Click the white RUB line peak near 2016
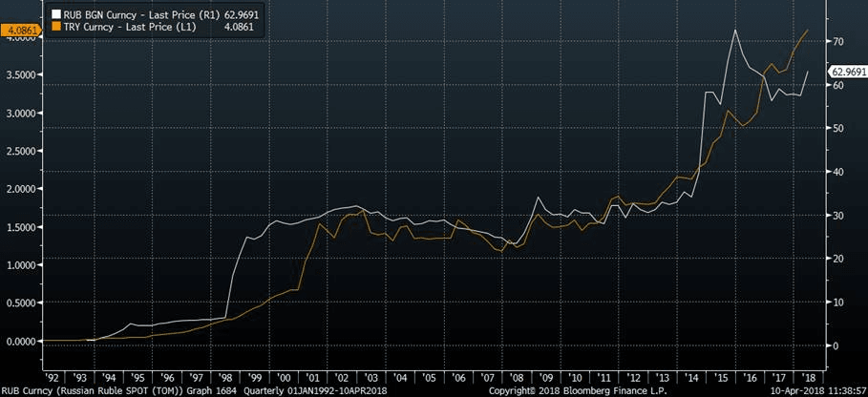This screenshot has height=397, width=868. coord(734,31)
